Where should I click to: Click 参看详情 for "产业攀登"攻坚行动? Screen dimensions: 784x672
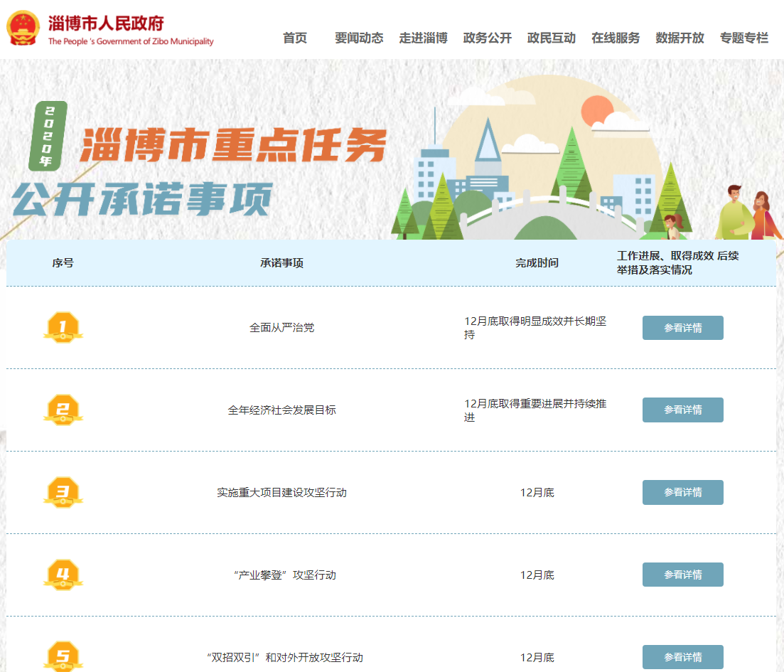682,575
